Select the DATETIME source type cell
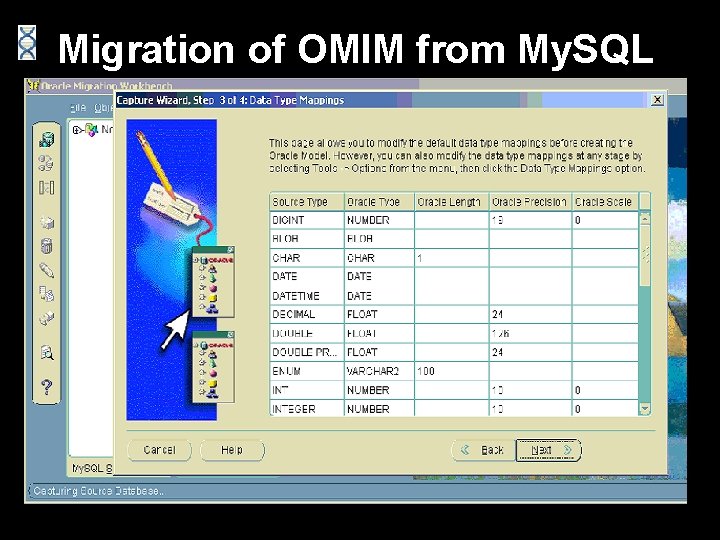 [x=307, y=296]
